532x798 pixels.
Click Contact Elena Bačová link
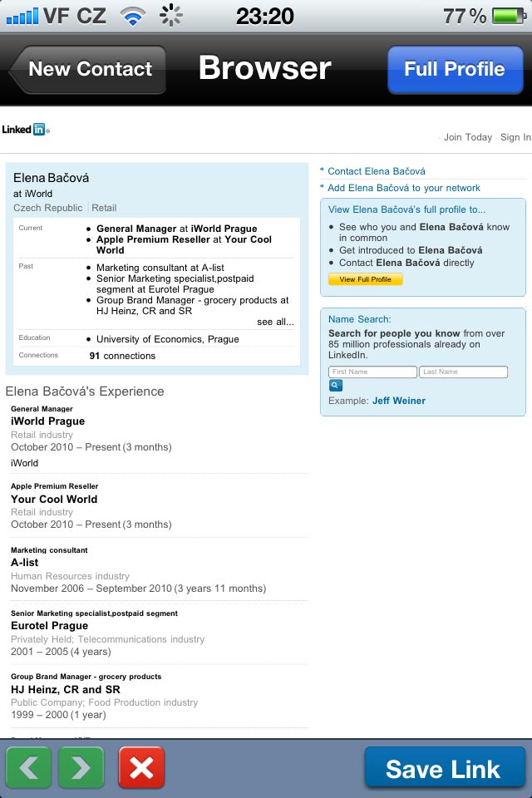(x=377, y=171)
